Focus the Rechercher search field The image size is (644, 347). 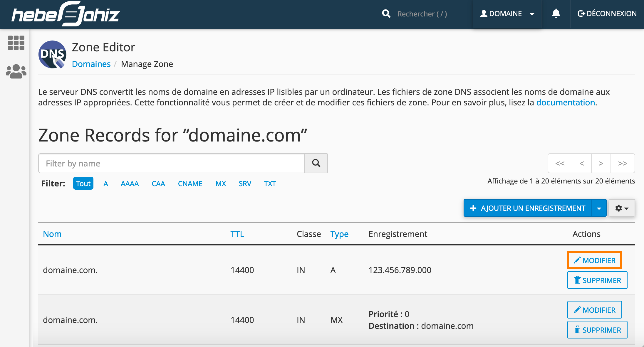(x=422, y=14)
